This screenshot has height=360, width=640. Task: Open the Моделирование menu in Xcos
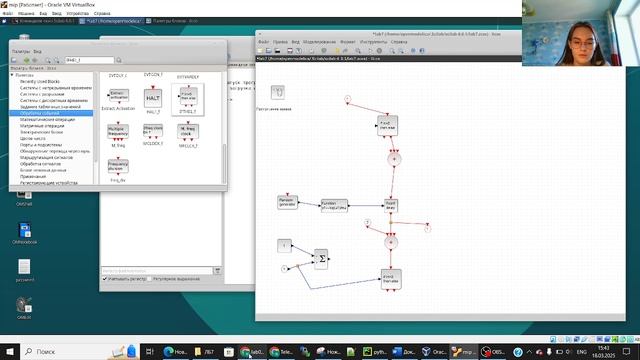point(319,42)
